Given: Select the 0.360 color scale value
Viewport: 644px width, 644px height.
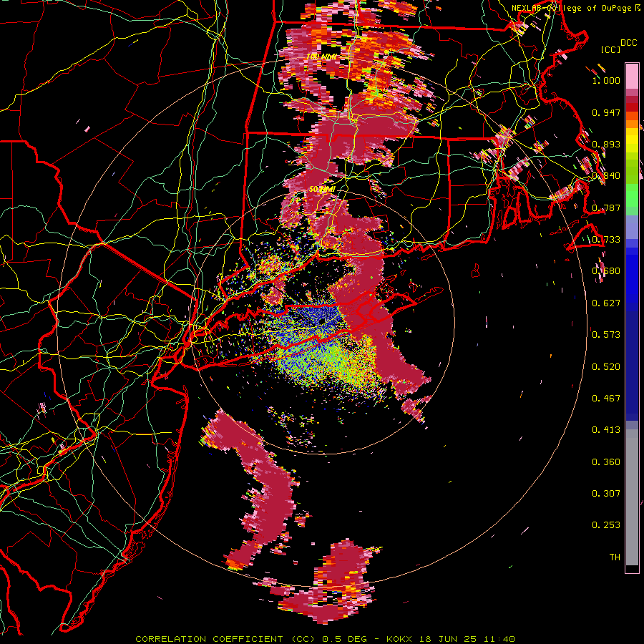Looking at the screenshot, I should pos(606,462).
